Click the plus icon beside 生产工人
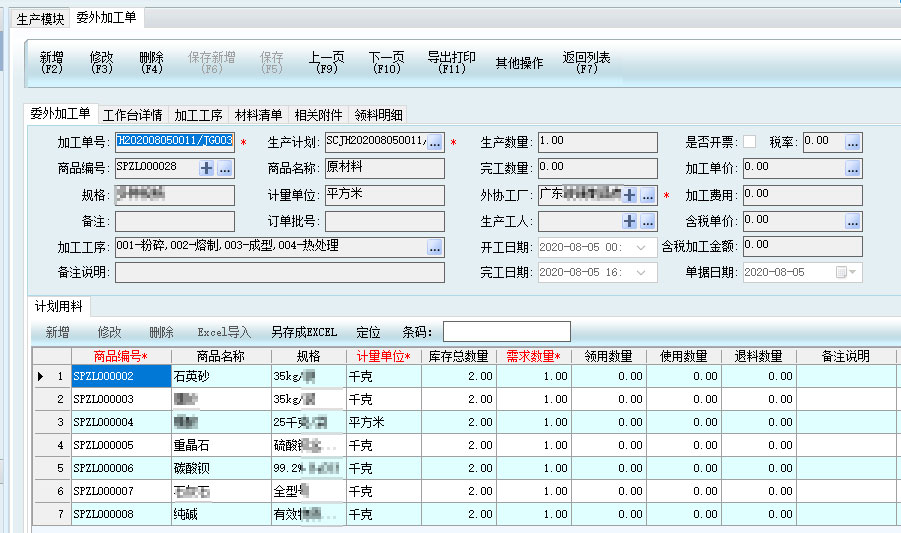Image resolution: width=901 pixels, height=533 pixels. pos(629,221)
